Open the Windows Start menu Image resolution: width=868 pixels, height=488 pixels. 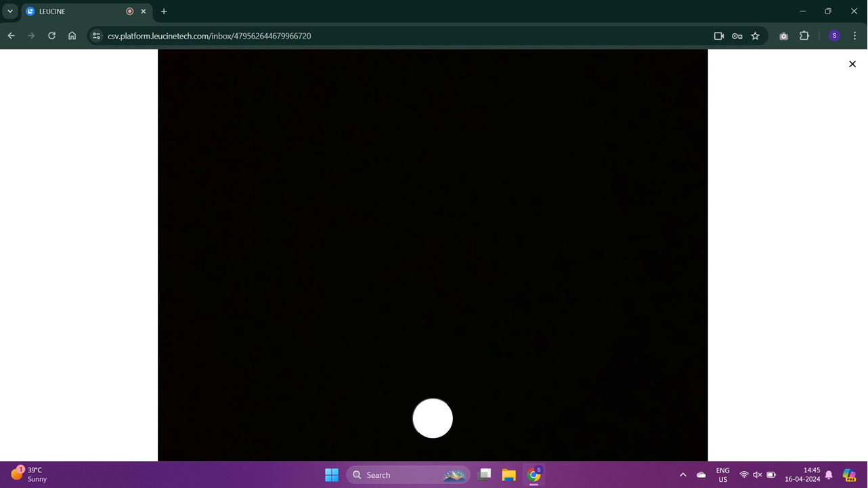[332, 475]
